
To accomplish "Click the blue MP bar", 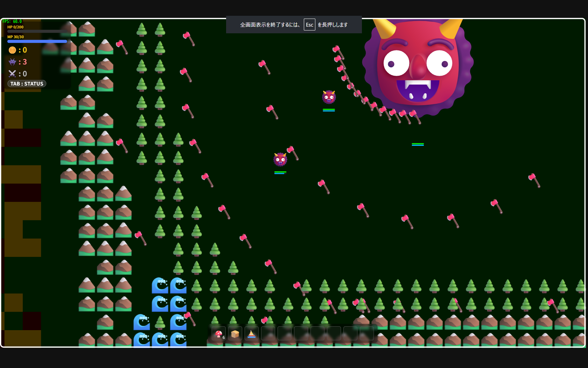I will coord(37,41).
